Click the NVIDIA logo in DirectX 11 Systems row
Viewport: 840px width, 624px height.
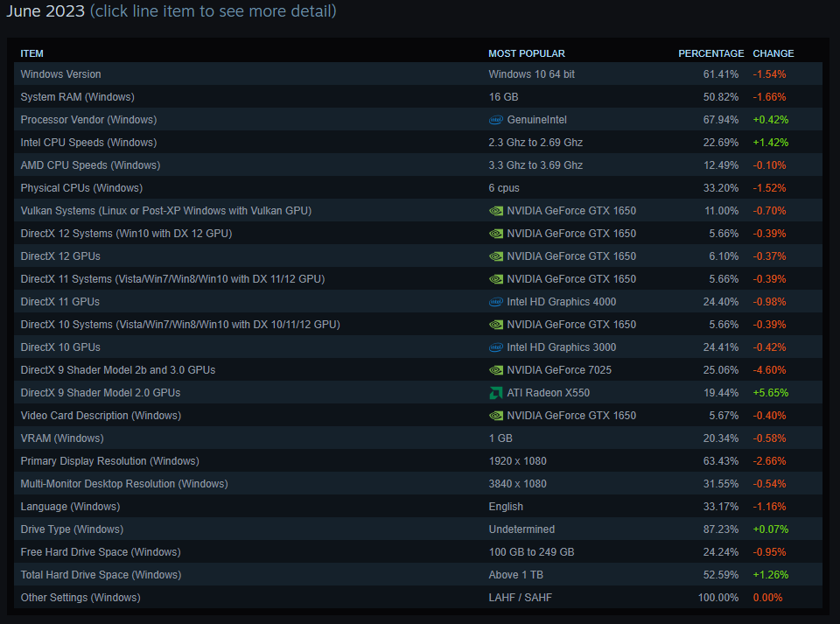495,279
